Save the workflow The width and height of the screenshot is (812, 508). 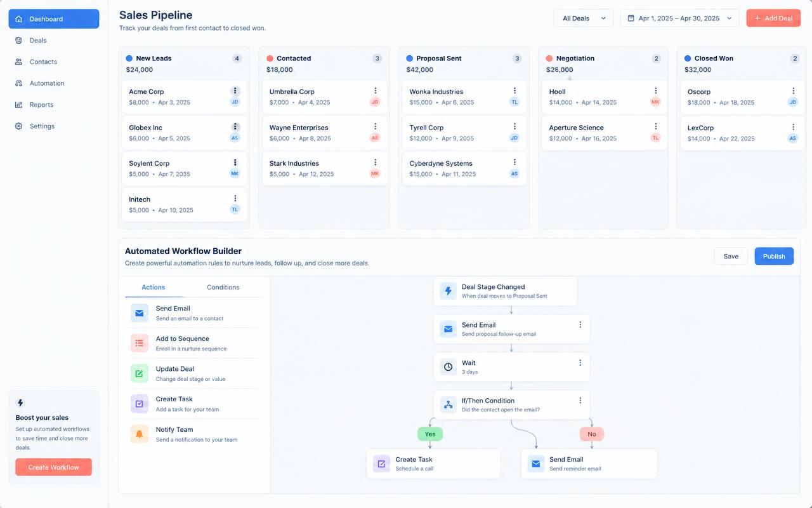[x=731, y=256]
